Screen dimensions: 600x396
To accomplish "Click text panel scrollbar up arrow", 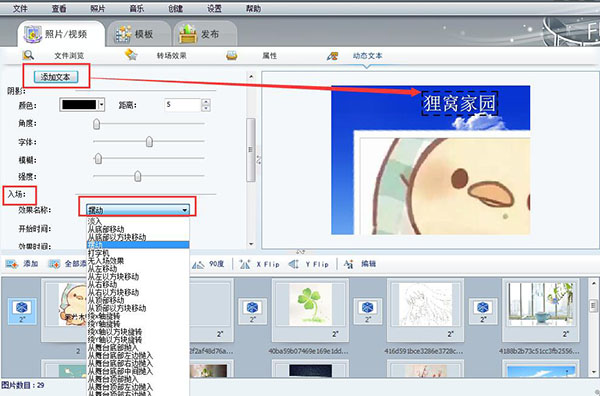I will click(251, 77).
